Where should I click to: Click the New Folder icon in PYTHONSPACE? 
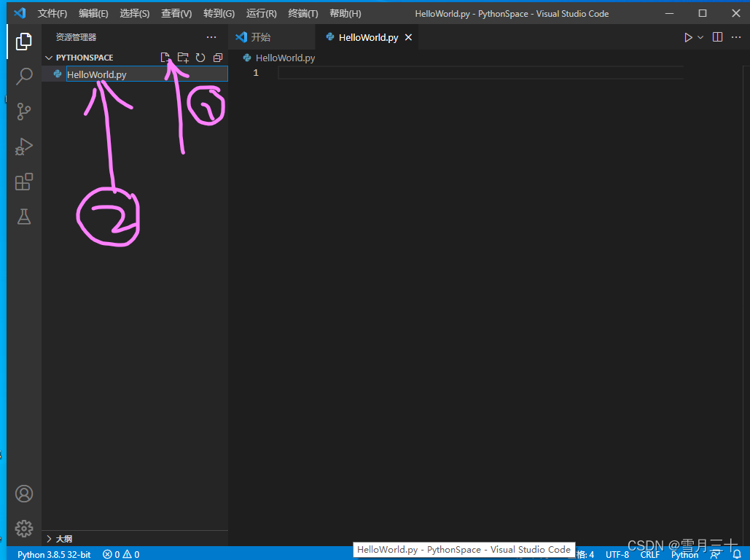click(183, 58)
